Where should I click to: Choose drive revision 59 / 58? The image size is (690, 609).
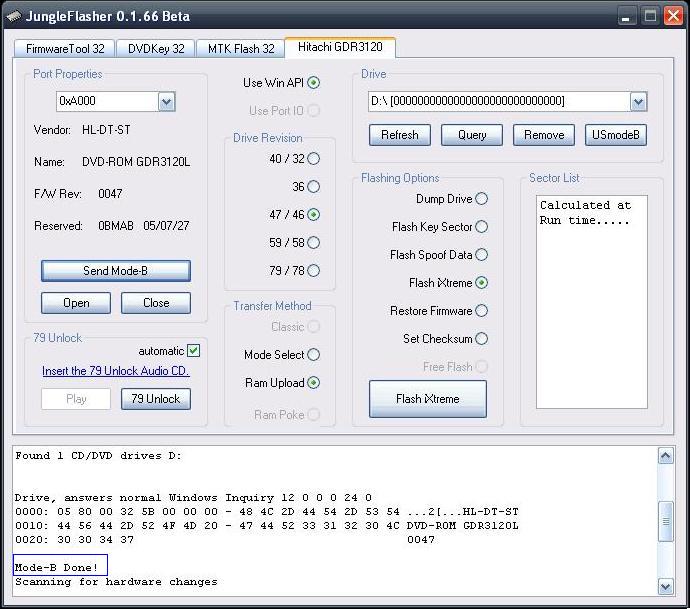coord(314,242)
